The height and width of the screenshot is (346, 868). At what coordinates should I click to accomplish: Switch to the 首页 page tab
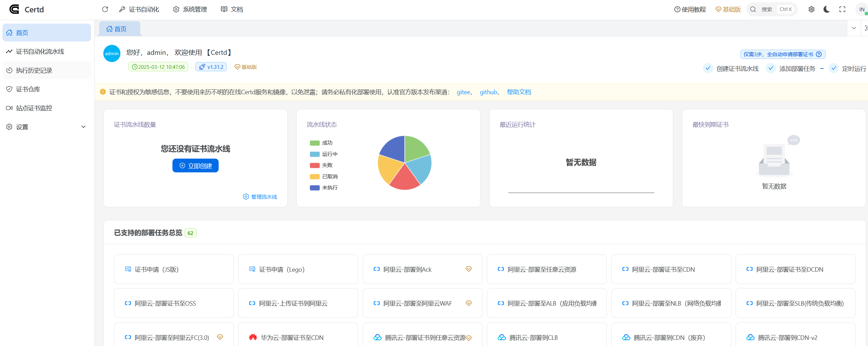(119, 29)
